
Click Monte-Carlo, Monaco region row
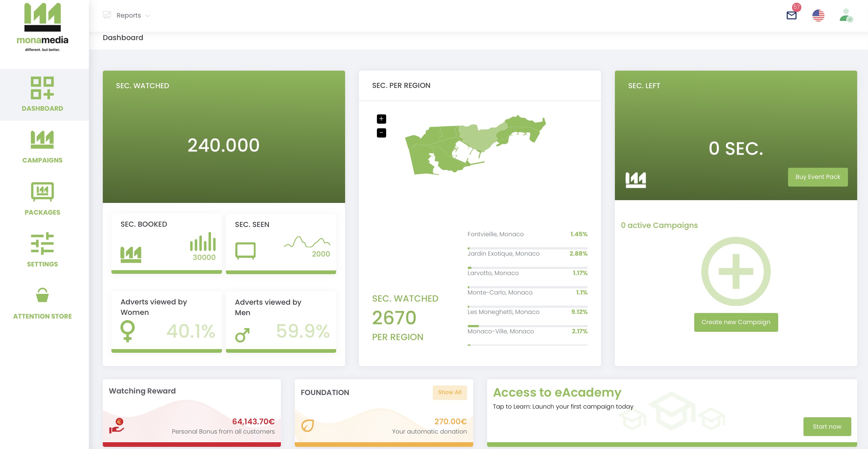[x=527, y=292]
